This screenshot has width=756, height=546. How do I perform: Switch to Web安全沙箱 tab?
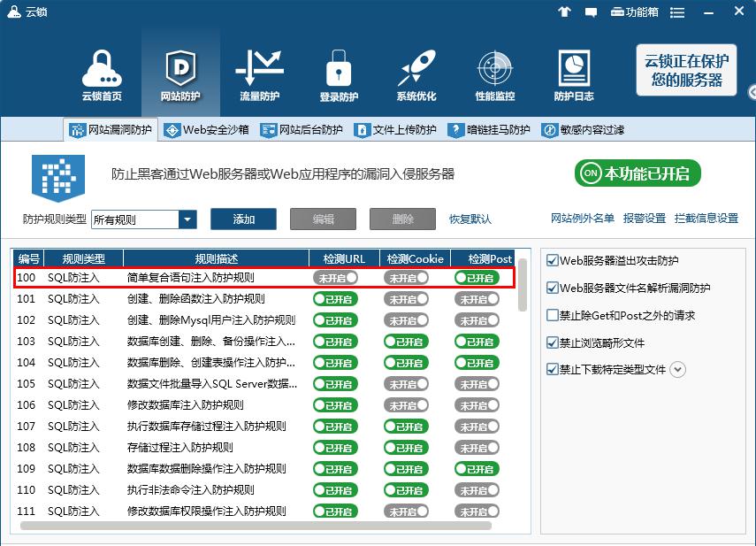(203, 130)
